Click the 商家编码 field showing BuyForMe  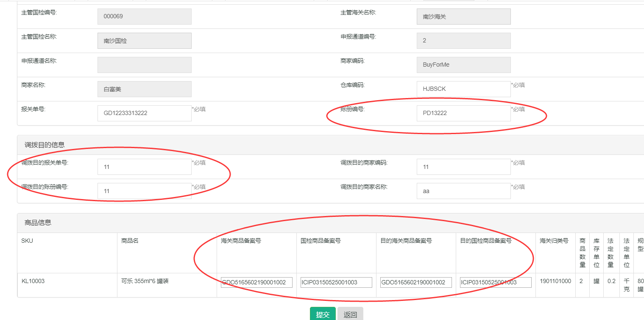pyautogui.click(x=463, y=65)
